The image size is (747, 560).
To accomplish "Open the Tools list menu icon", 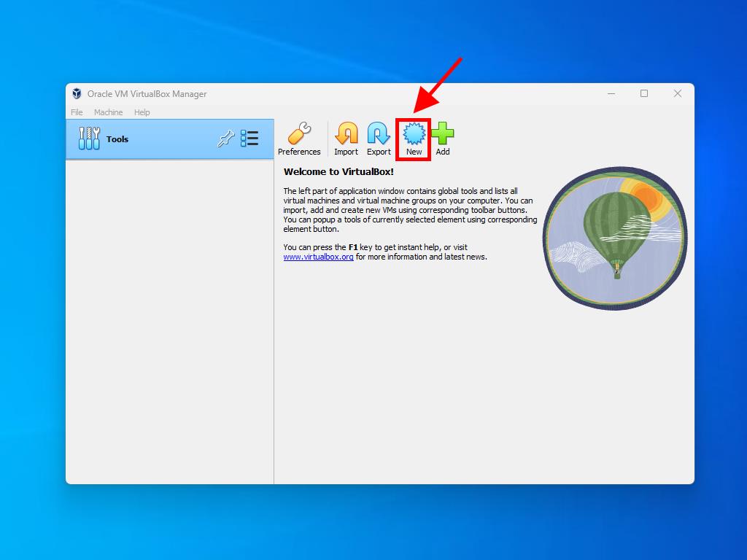I will click(249, 139).
